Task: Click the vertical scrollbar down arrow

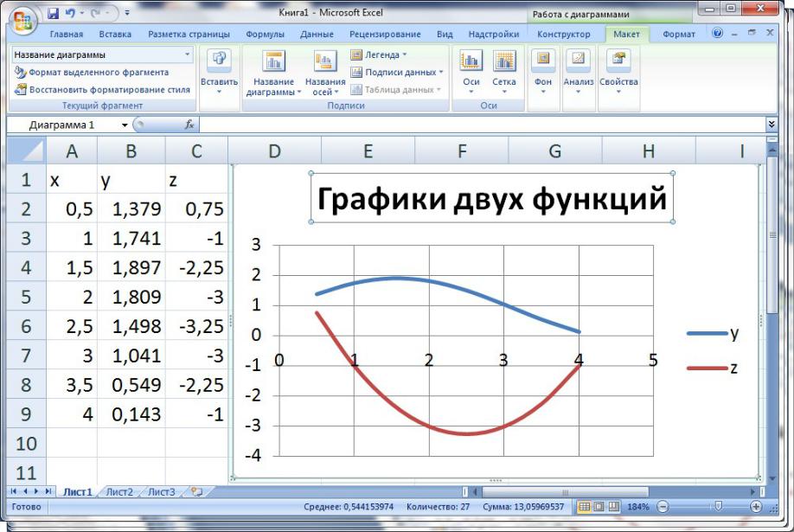Action: click(772, 478)
